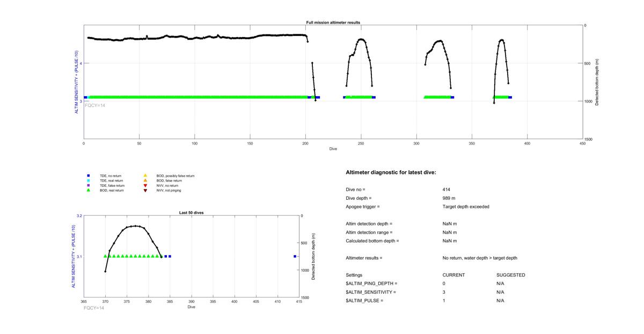644x334 pixels.
Task: Click the 'Apogee trigger =' label
Action: click(363, 207)
